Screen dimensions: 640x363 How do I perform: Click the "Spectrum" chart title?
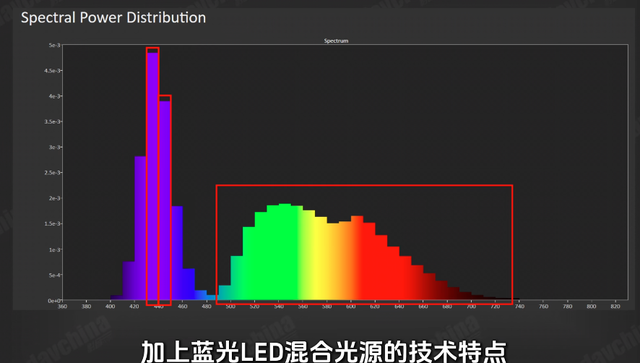pyautogui.click(x=336, y=41)
